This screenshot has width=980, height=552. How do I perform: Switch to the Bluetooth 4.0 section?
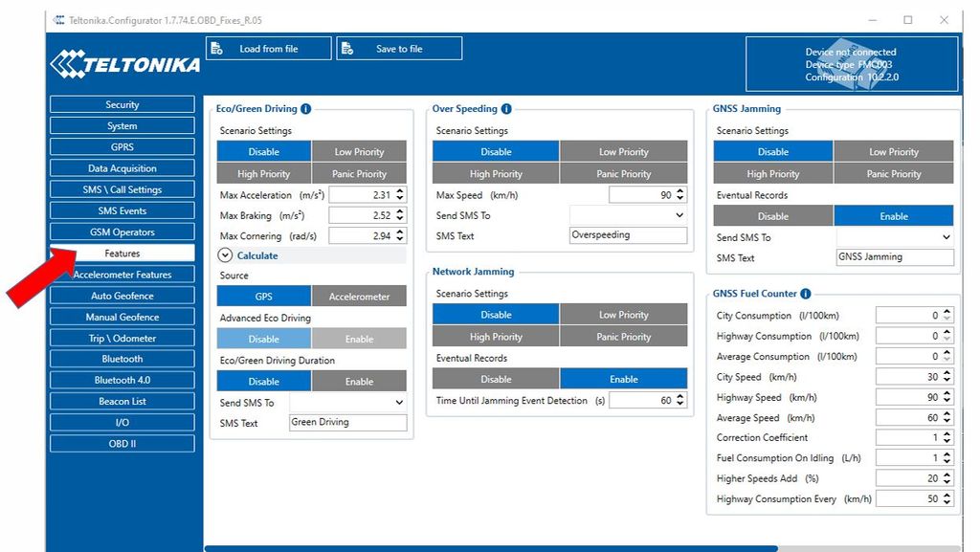coord(122,380)
